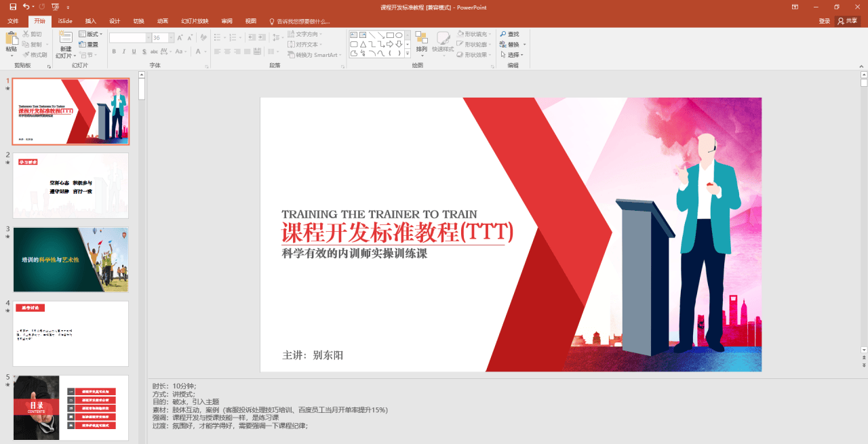
Task: Switch to the Animations (动画) tab
Action: pyautogui.click(x=163, y=21)
